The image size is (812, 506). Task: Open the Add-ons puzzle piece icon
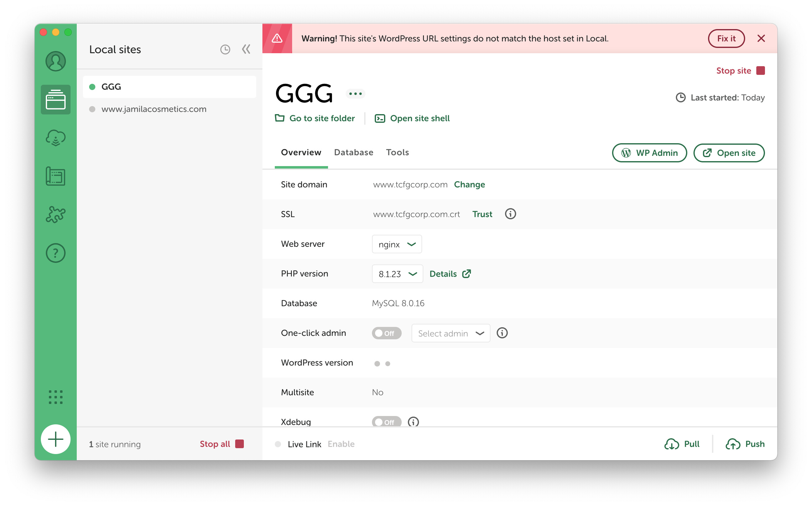coord(56,215)
